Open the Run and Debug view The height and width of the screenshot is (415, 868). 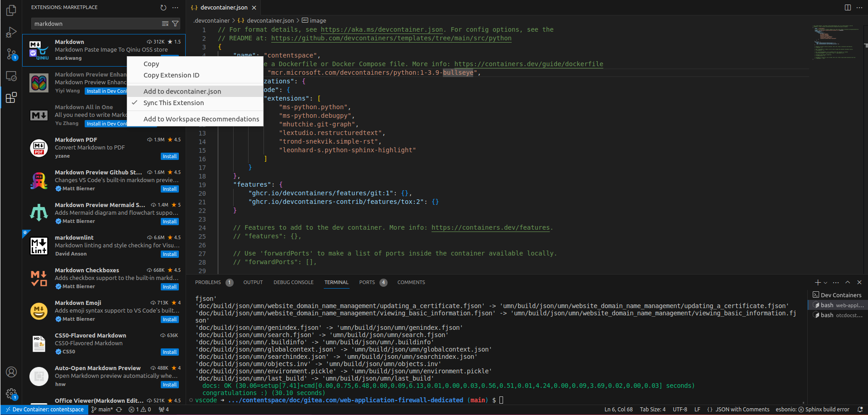click(x=11, y=32)
